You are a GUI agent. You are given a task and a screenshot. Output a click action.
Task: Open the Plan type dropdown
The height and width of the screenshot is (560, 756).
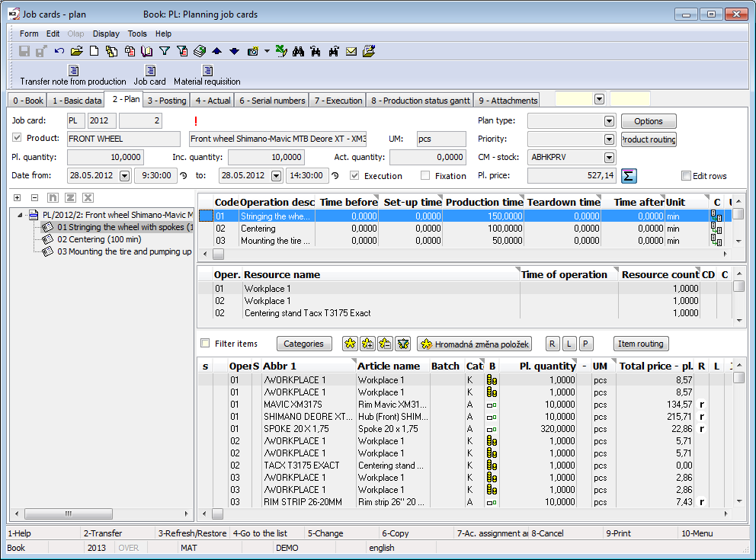coord(609,121)
